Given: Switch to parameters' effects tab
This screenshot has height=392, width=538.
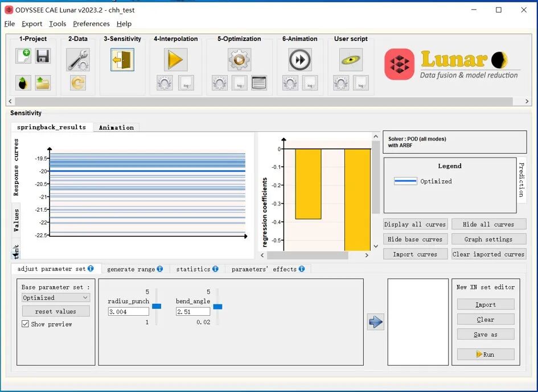Looking at the screenshot, I should point(268,269).
